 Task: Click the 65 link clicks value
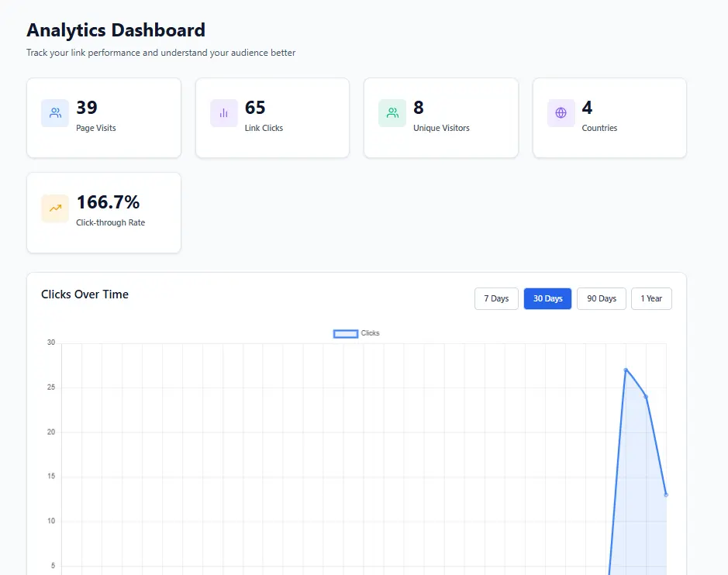click(x=255, y=108)
